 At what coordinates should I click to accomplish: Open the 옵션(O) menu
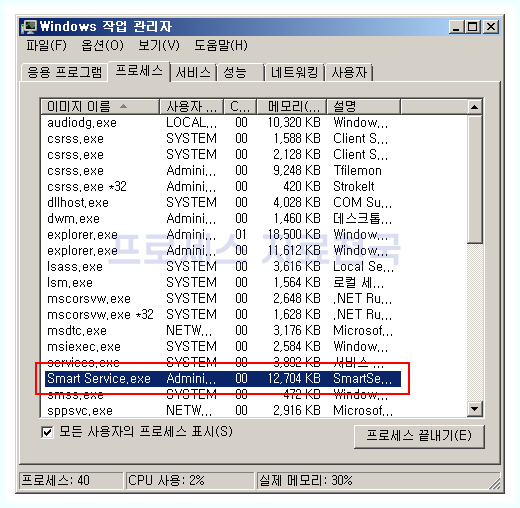[102, 45]
